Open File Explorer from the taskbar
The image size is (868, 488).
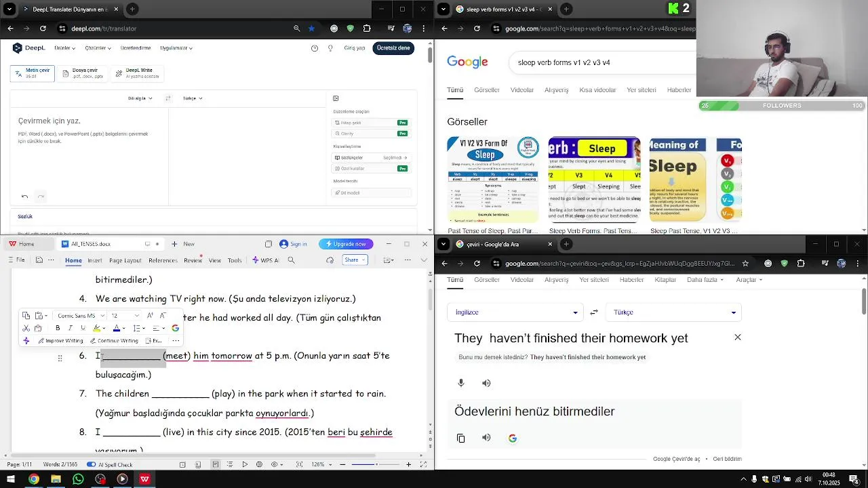56,479
